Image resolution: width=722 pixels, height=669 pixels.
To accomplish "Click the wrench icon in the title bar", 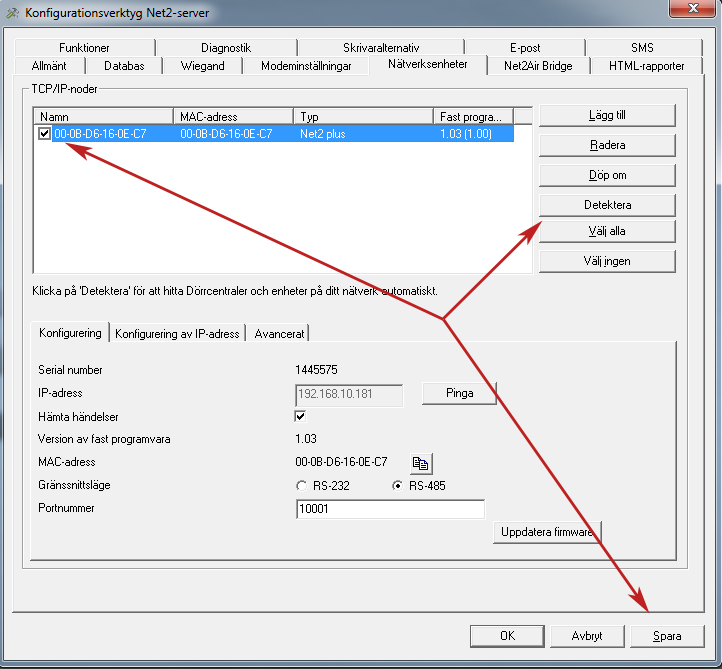I will coord(12,13).
